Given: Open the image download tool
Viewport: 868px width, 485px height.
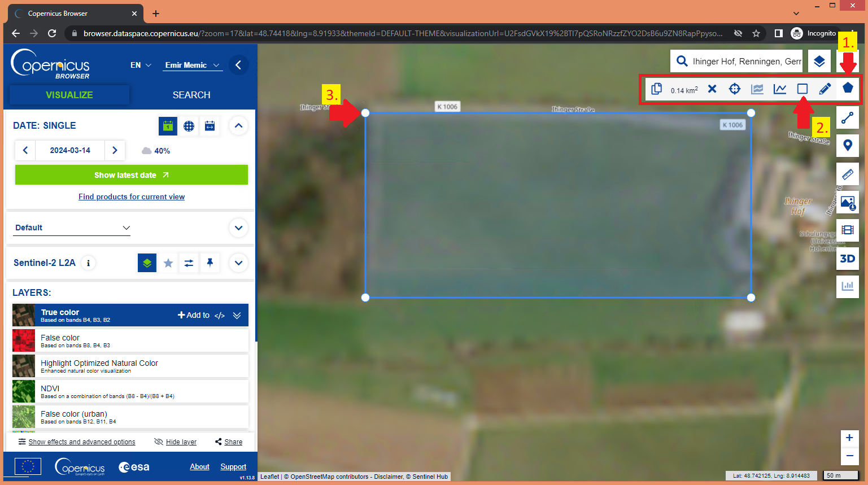Looking at the screenshot, I should coord(848,202).
